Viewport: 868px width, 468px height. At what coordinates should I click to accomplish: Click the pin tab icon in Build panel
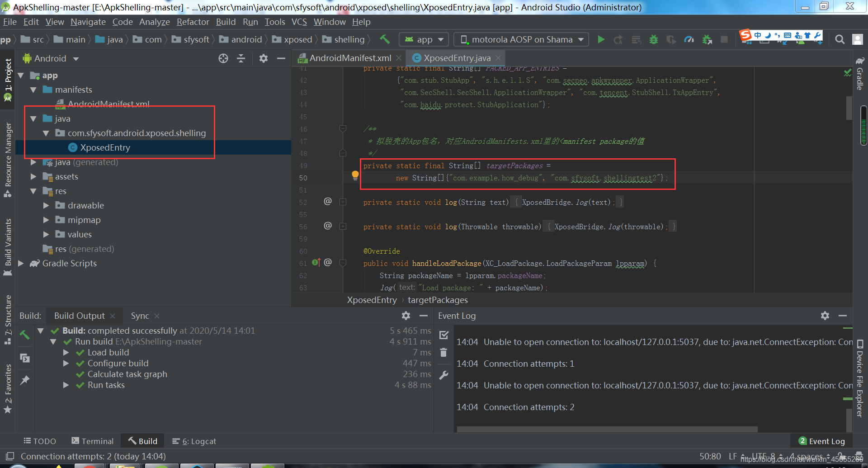click(x=25, y=380)
